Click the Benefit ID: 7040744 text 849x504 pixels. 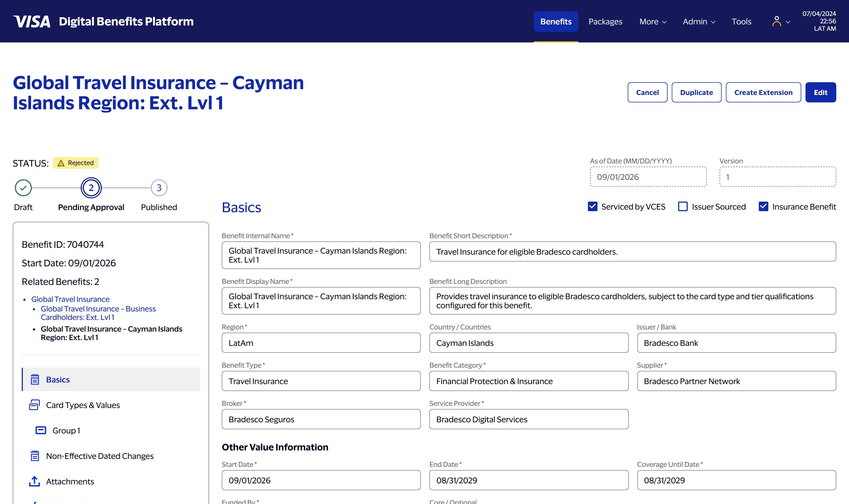click(x=63, y=245)
